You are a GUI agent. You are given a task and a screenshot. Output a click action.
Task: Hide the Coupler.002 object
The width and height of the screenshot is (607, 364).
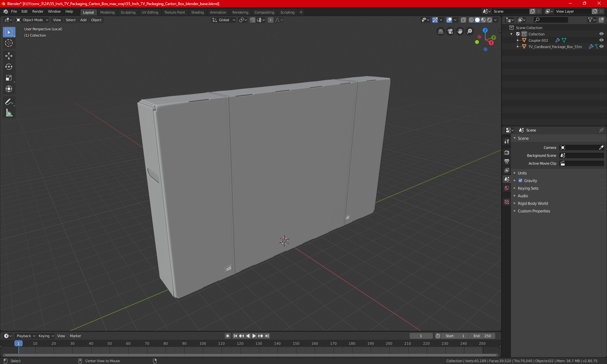[x=601, y=40]
